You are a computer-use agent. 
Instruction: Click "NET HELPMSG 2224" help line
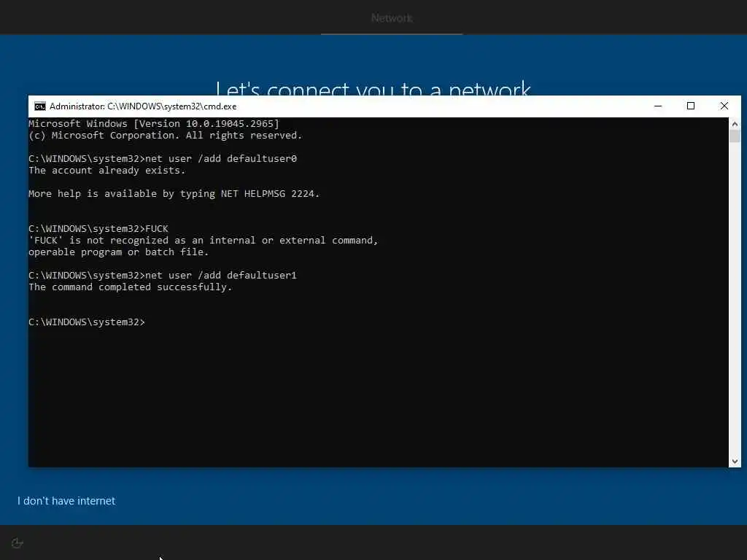pyautogui.click(x=174, y=194)
